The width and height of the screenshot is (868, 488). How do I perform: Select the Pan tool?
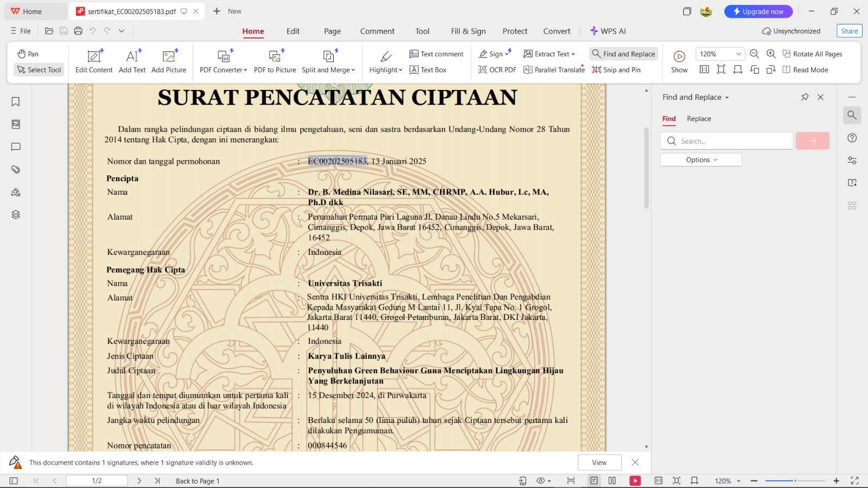28,54
